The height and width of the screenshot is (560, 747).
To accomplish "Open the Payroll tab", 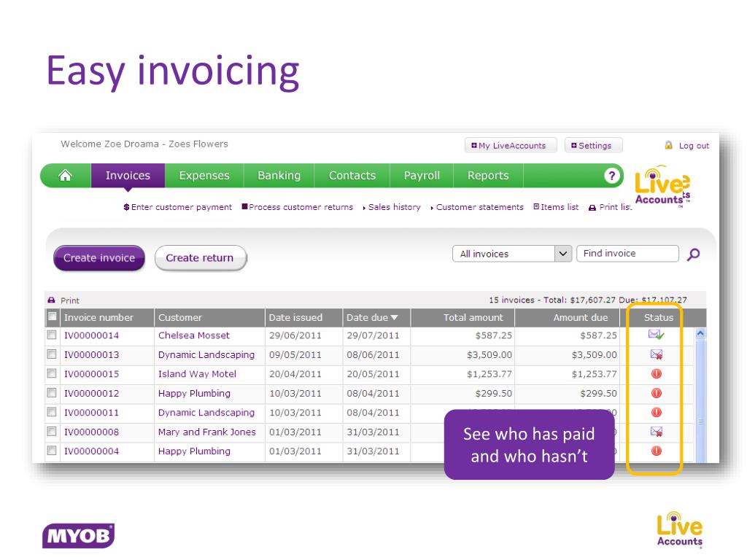I will [422, 176].
